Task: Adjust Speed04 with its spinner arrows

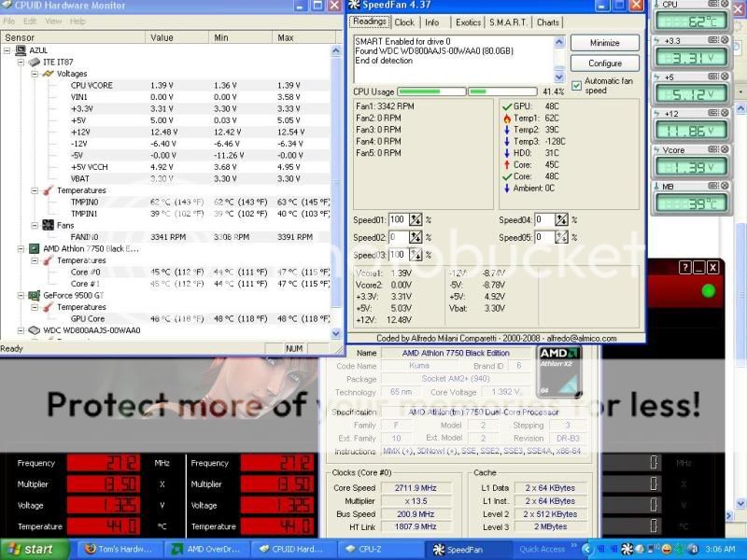Action: (x=561, y=220)
